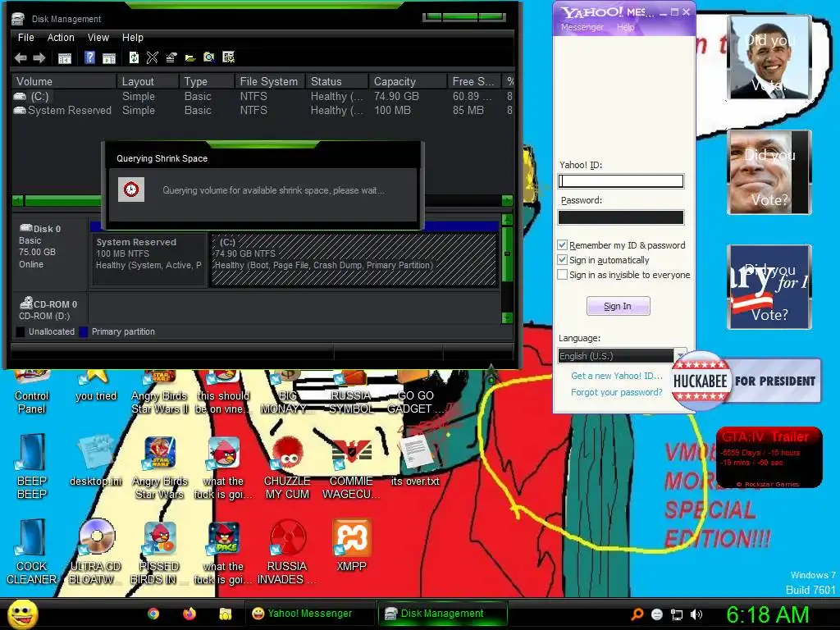Image resolution: width=840 pixels, height=630 pixels.
Task: Open the COCK CLEANER desktop icon
Action: 32,552
